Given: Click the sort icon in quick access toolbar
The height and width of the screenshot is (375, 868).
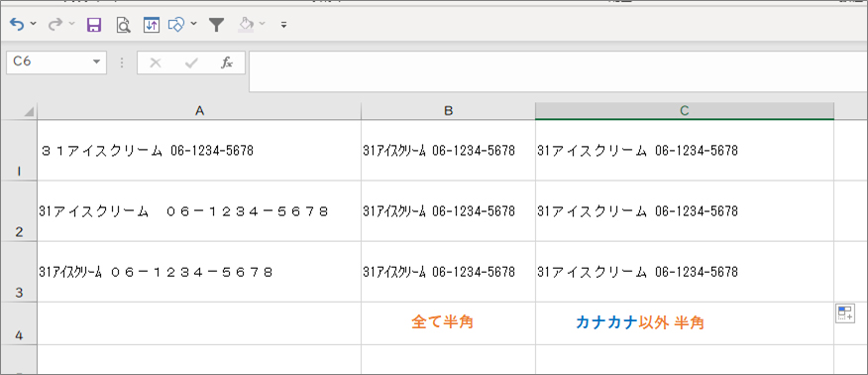Looking at the screenshot, I should 152,25.
